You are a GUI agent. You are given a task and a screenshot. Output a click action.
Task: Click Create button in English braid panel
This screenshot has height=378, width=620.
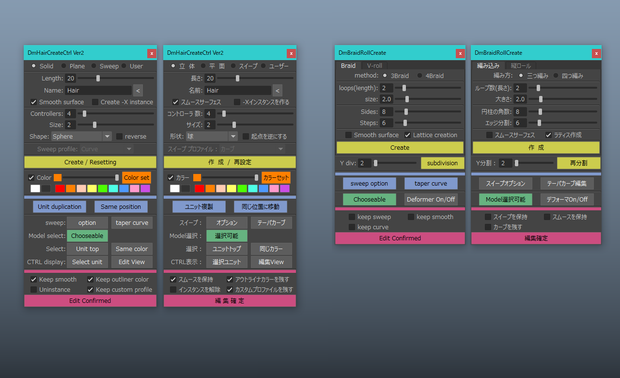400,147
